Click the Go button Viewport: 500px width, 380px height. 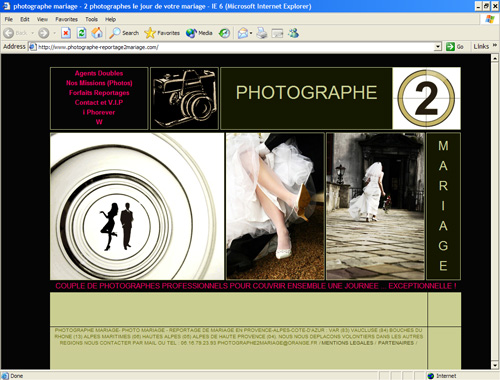455,47
